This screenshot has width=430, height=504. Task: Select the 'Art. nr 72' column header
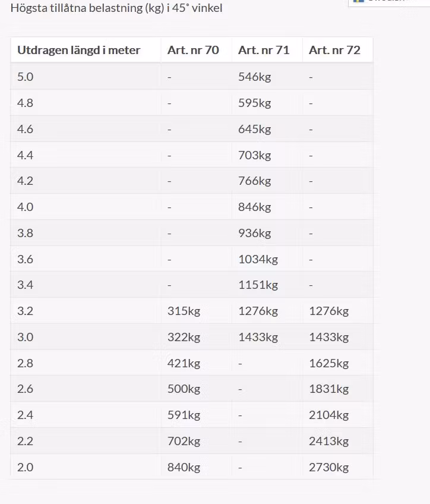point(334,50)
